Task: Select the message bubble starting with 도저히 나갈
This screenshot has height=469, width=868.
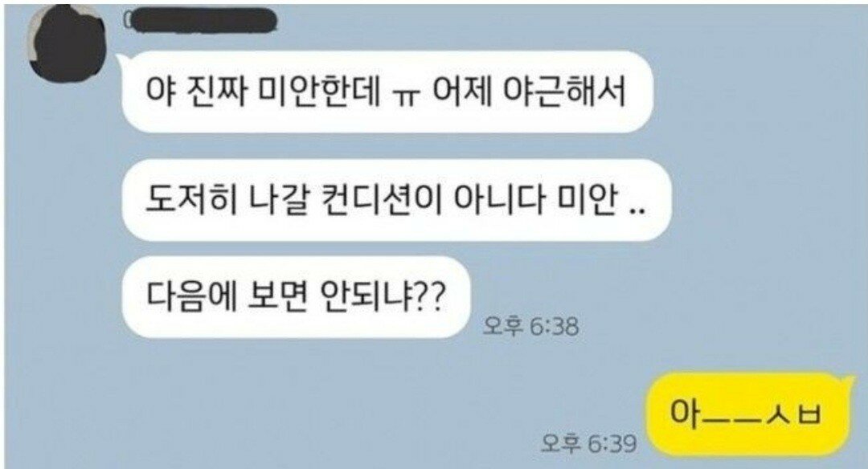Action: [396, 200]
